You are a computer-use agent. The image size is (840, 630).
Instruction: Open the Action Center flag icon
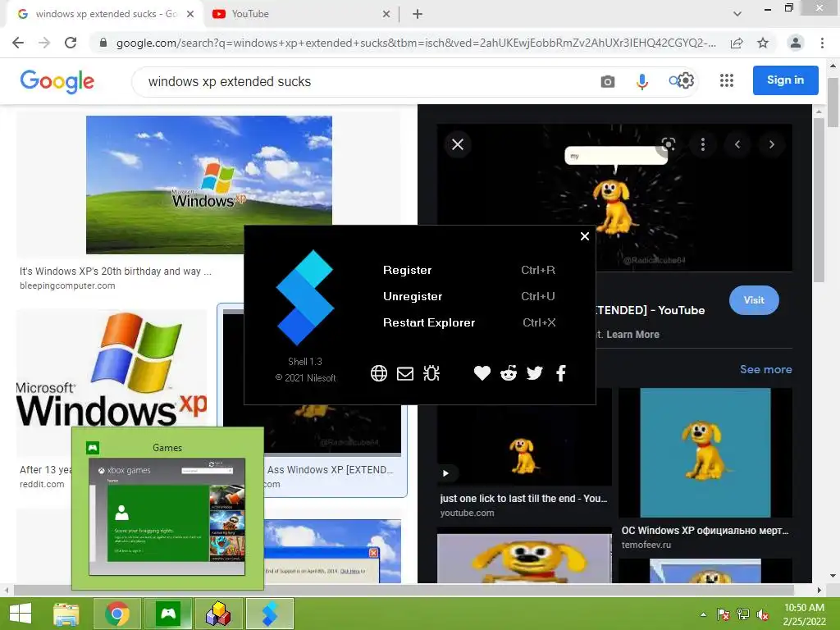coord(724,614)
